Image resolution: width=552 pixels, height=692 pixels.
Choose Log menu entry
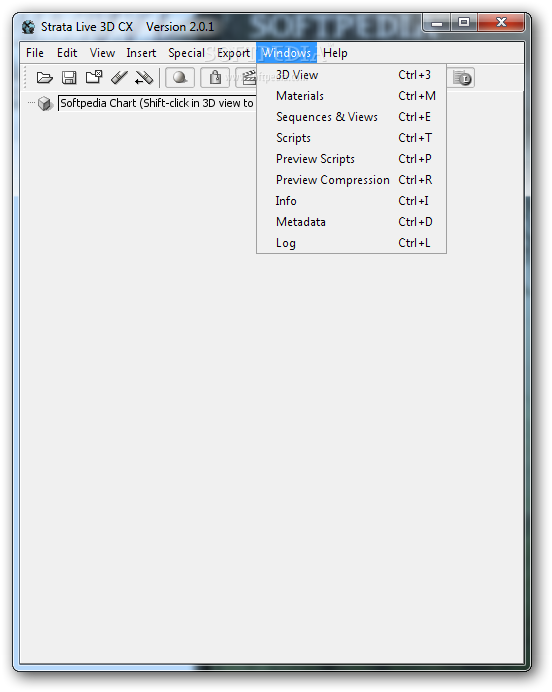point(352,243)
